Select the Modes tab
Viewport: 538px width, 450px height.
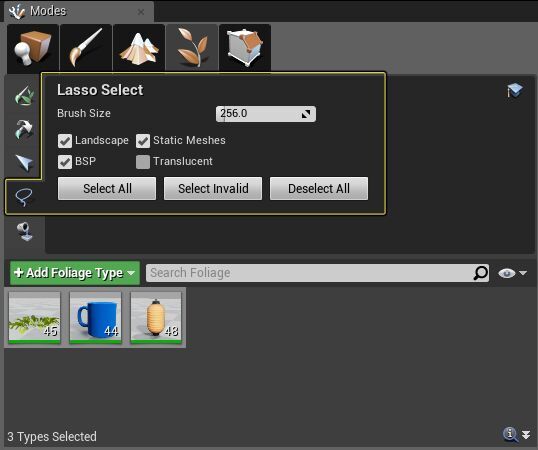point(79,11)
